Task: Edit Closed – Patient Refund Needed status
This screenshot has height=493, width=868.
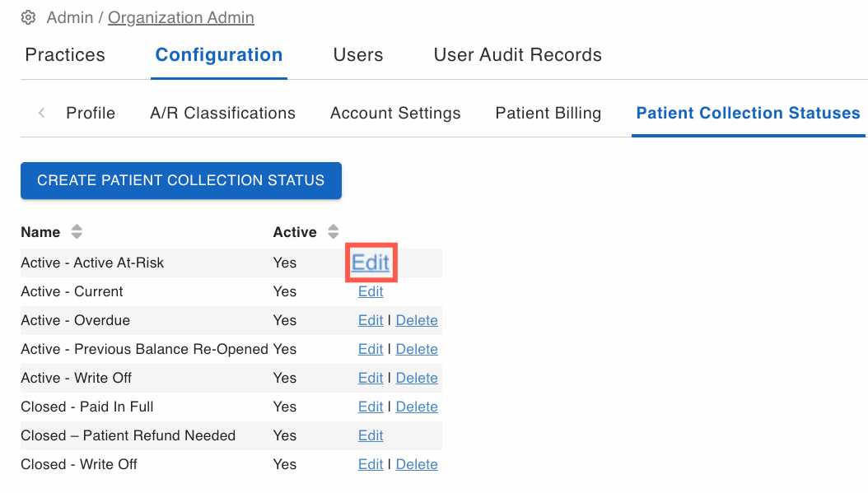Action: [371, 435]
